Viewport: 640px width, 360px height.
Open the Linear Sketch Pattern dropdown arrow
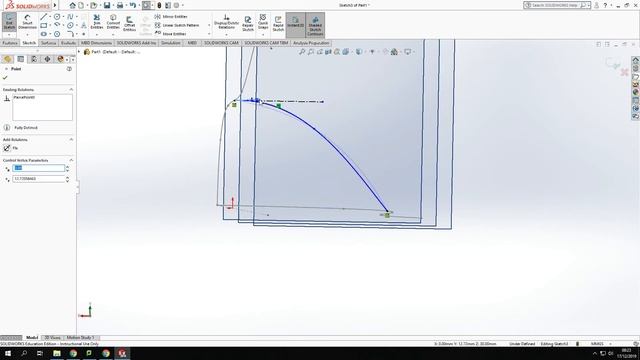click(209, 25)
